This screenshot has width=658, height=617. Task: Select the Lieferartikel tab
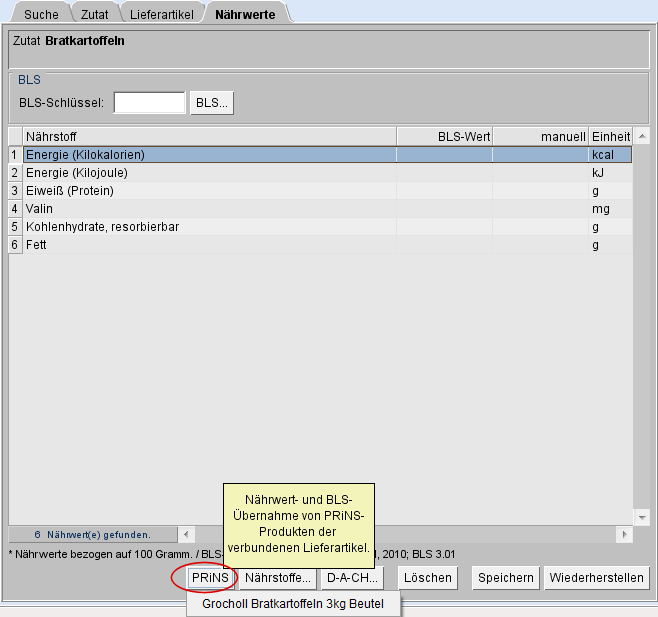pyautogui.click(x=161, y=15)
